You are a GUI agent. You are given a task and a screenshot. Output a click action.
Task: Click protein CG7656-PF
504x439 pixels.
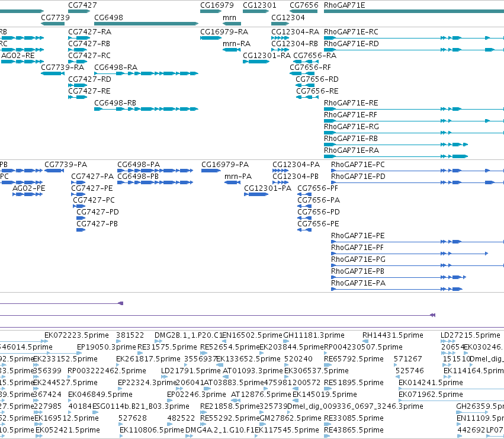pos(317,188)
